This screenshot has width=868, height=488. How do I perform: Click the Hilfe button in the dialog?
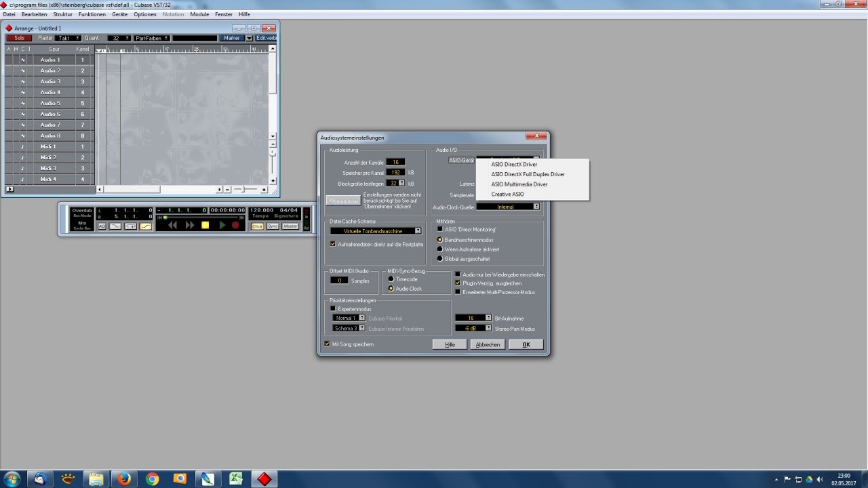click(x=450, y=344)
